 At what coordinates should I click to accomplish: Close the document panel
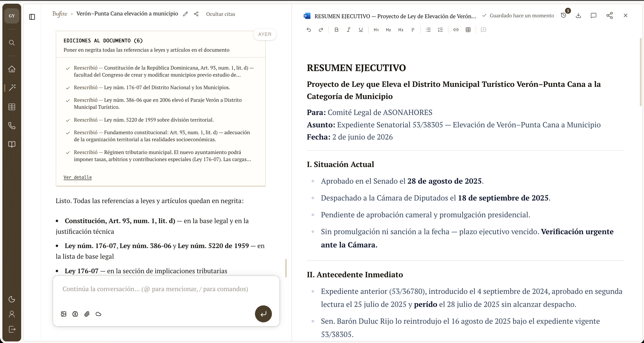(x=626, y=15)
